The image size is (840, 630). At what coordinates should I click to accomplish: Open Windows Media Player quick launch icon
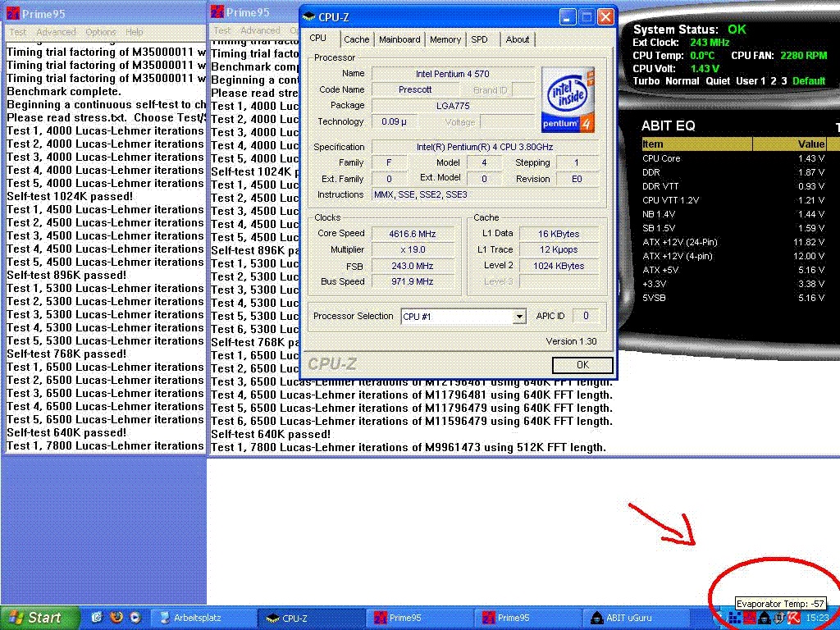click(x=135, y=617)
